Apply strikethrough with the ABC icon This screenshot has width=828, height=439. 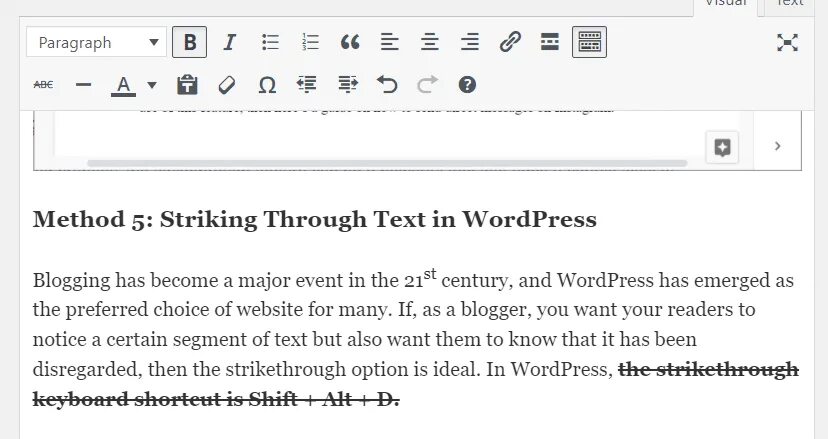pyautogui.click(x=43, y=85)
